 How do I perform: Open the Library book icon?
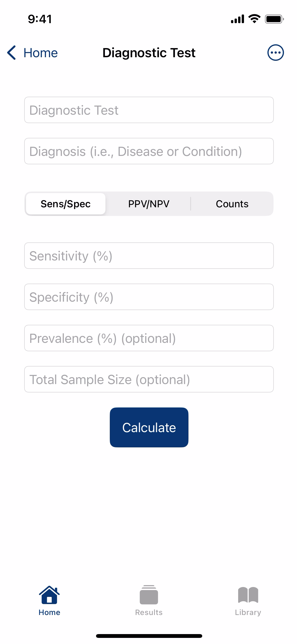click(x=248, y=595)
